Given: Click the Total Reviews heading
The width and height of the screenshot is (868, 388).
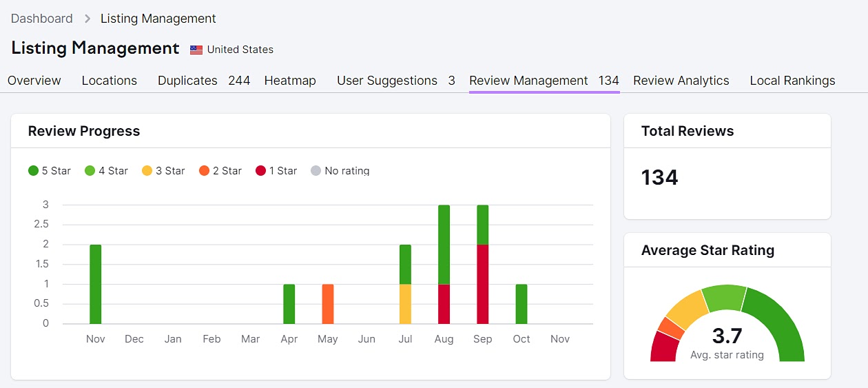Looking at the screenshot, I should point(688,131).
